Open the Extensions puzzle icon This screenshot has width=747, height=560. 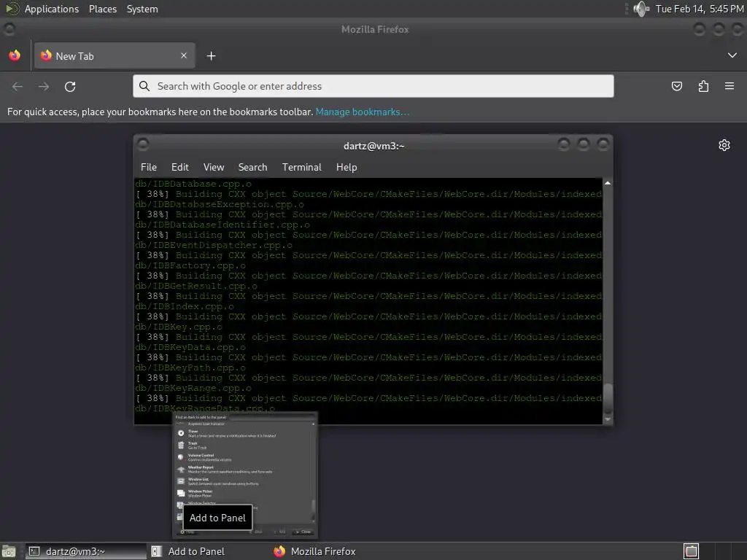[703, 86]
